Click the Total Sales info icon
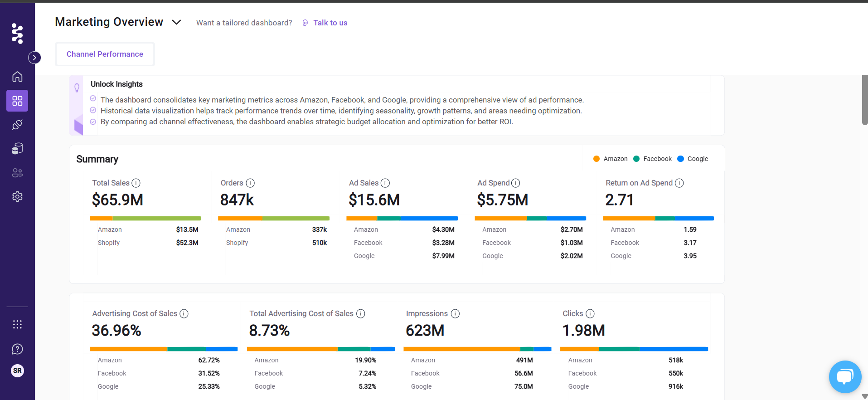The image size is (868, 400). coord(136,183)
